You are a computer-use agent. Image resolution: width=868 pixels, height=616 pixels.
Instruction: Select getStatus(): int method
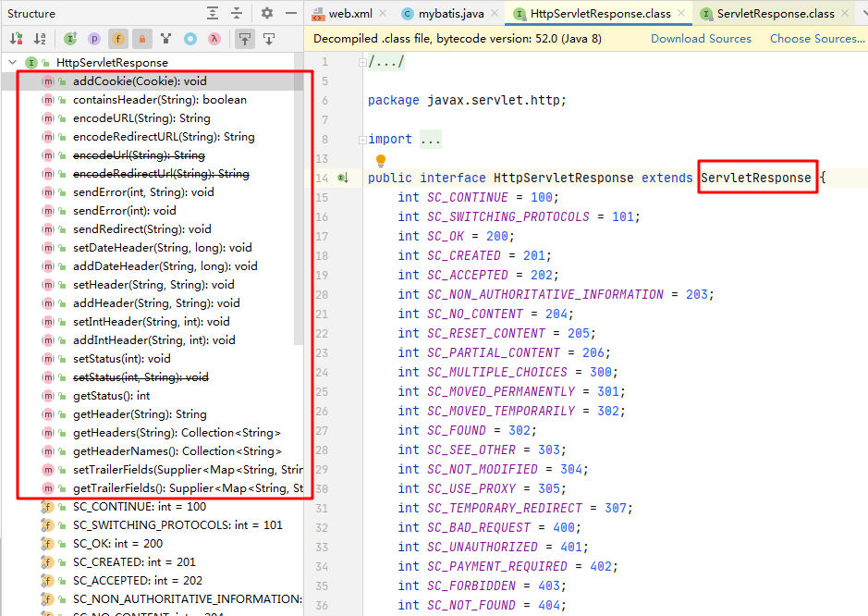tap(111, 396)
